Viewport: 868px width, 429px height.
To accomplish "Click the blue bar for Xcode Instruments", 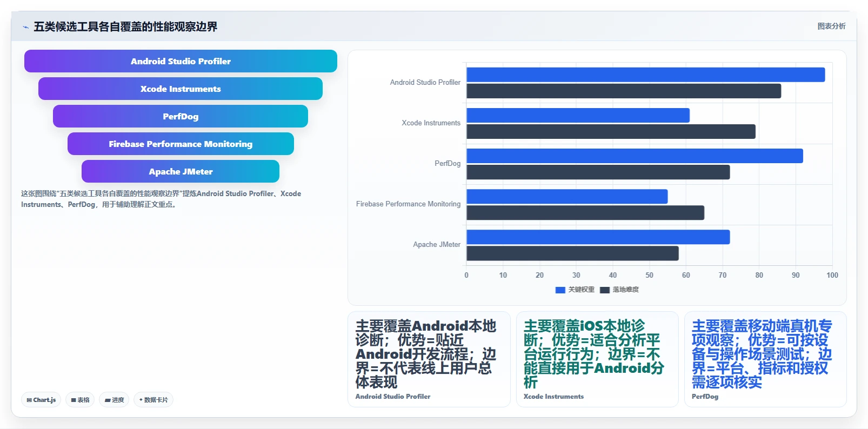I will click(578, 115).
